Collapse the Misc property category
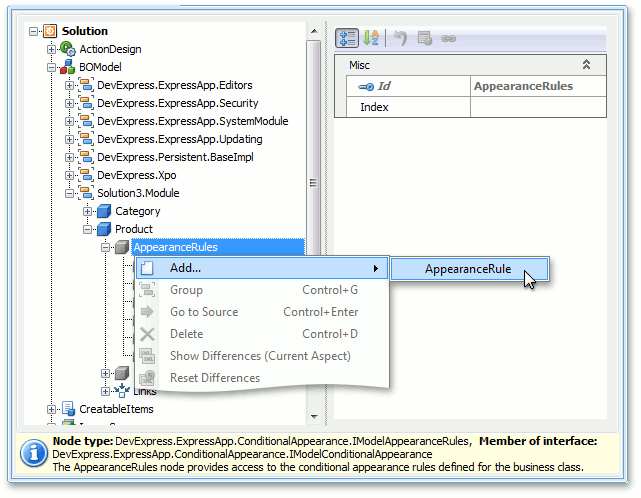The height and width of the screenshot is (498, 641). pyautogui.click(x=586, y=65)
